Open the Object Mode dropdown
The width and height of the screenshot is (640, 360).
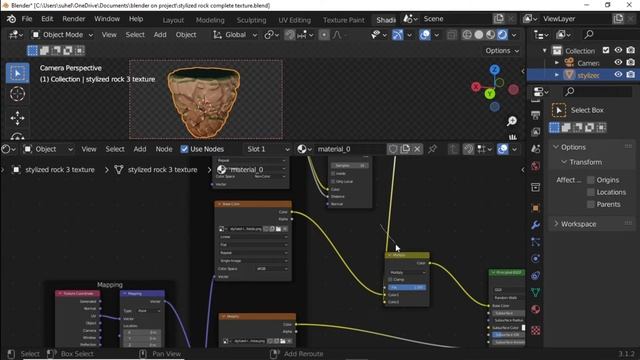click(62, 35)
